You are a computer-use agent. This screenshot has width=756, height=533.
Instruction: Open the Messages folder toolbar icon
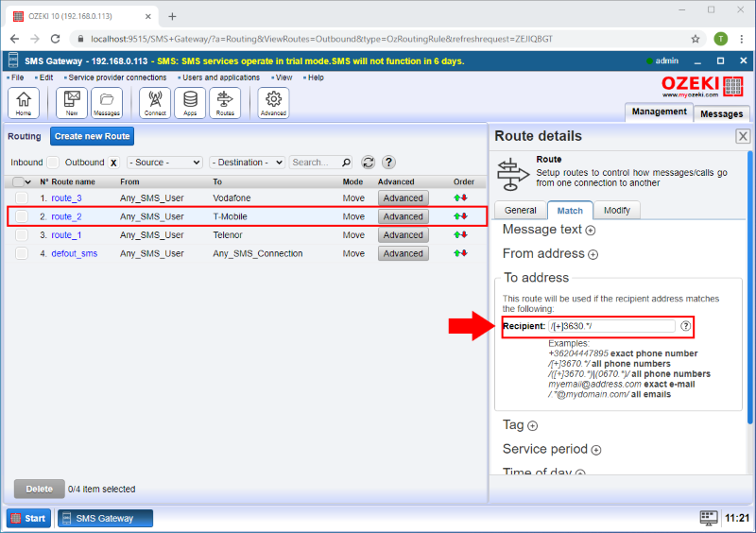[107, 103]
